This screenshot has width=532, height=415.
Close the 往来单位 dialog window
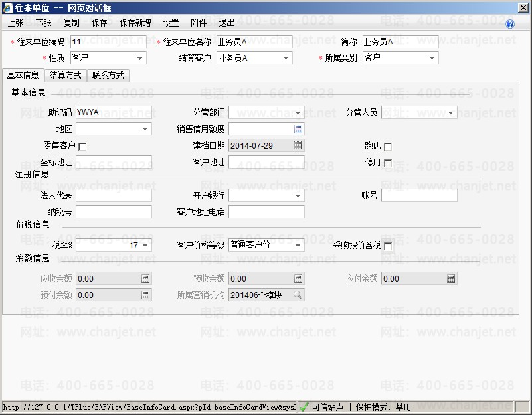[523, 8]
